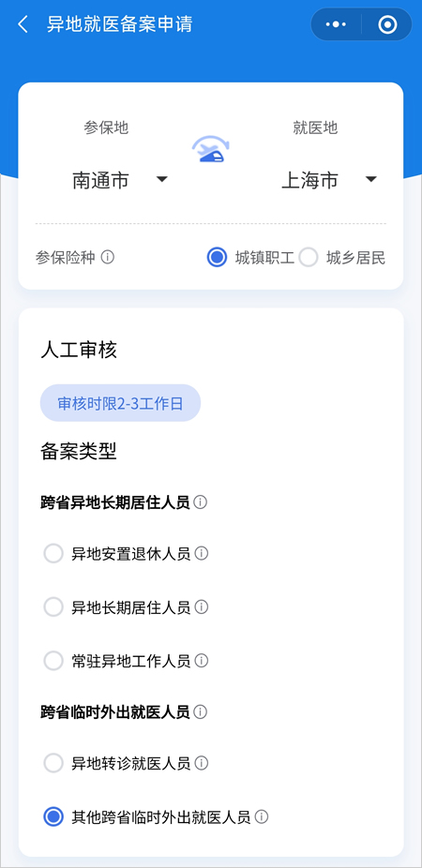Image resolution: width=422 pixels, height=868 pixels.
Task: Show info for 异地转诊就医人员
Action: 202,763
